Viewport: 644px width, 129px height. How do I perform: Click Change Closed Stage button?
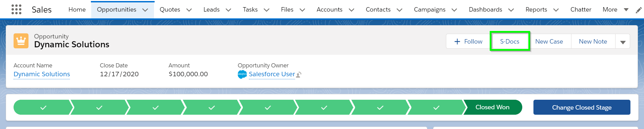coord(582,107)
